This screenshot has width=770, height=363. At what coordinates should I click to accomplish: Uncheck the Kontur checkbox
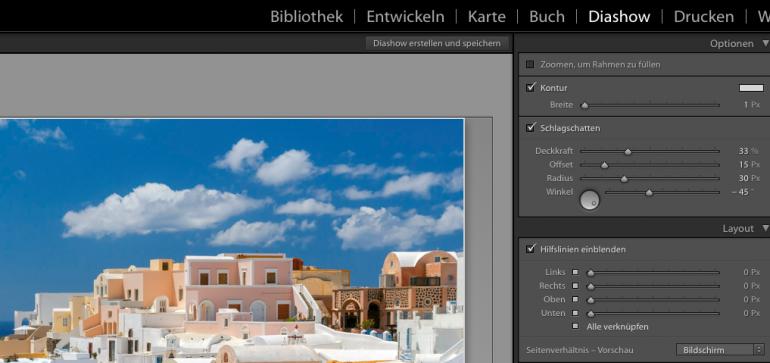(530, 87)
